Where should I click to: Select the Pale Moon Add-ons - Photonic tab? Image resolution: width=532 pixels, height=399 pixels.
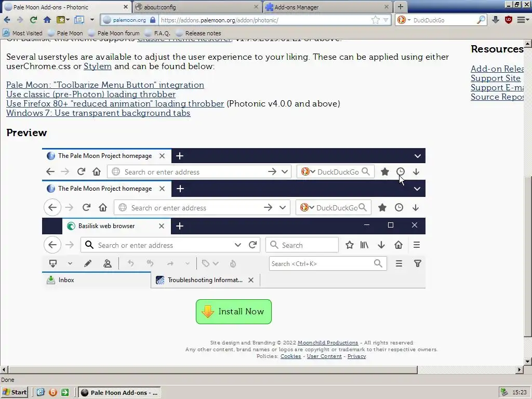point(64,7)
